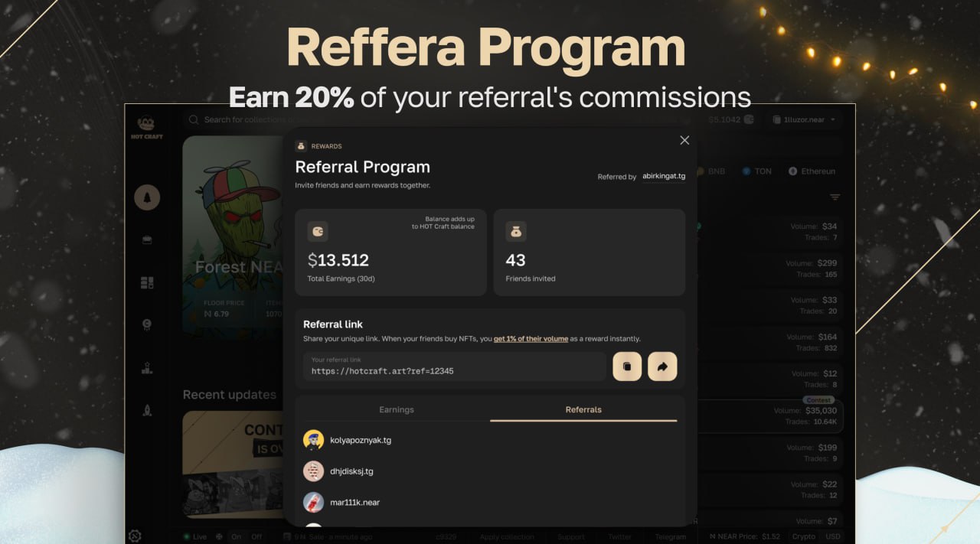Open referral kolyapoznyak.tg
The height and width of the screenshot is (544, 980).
point(360,440)
